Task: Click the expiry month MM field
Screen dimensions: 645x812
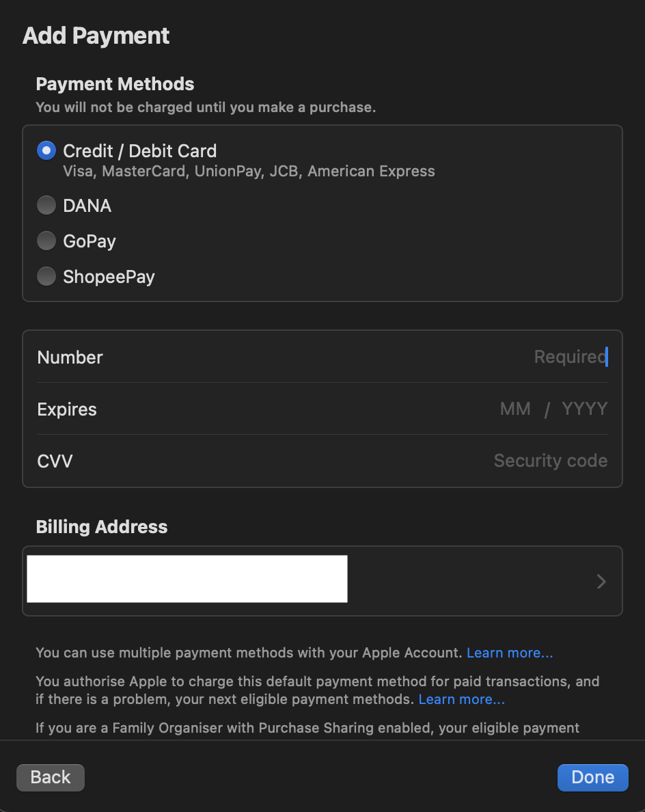Action: (x=515, y=409)
